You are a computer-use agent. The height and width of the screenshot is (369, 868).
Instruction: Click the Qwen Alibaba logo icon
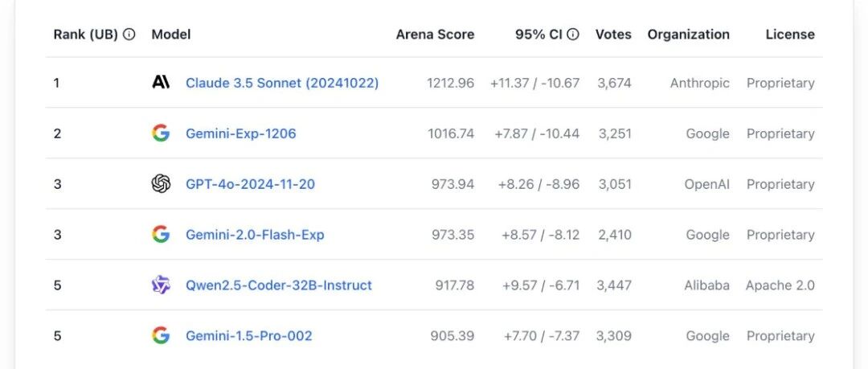pos(161,285)
